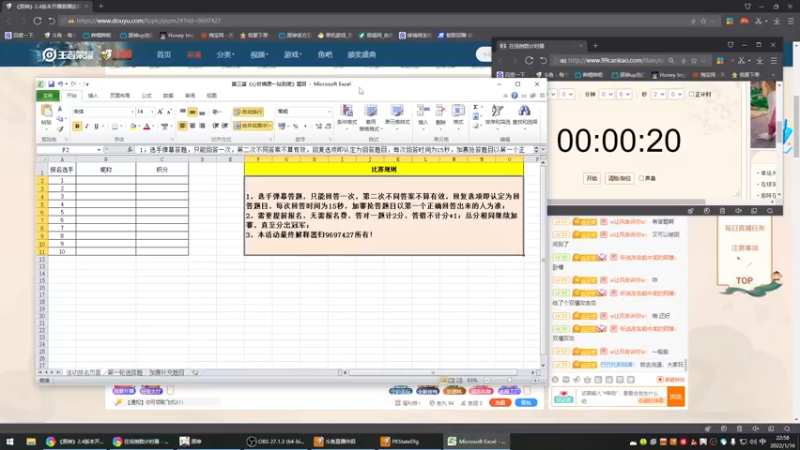Click the Undo icon in Excel title bar

[x=60, y=84]
